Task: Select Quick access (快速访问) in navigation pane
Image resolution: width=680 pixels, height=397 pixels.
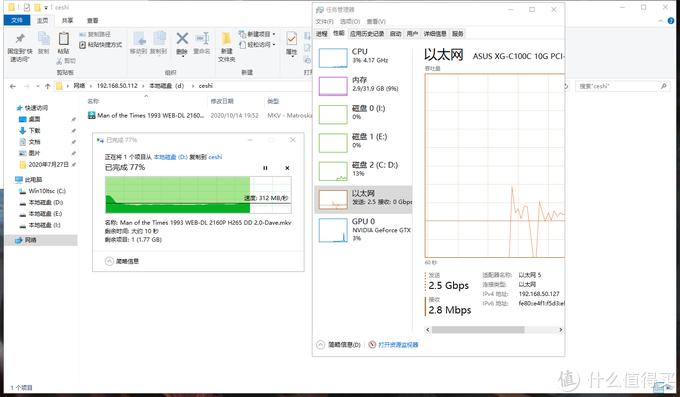Action: [36, 108]
